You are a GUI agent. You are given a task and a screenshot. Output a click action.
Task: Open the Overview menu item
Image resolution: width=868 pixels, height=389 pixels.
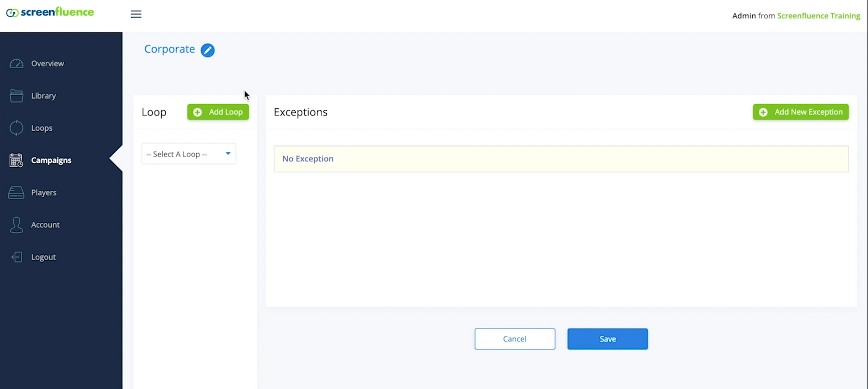pyautogui.click(x=47, y=64)
